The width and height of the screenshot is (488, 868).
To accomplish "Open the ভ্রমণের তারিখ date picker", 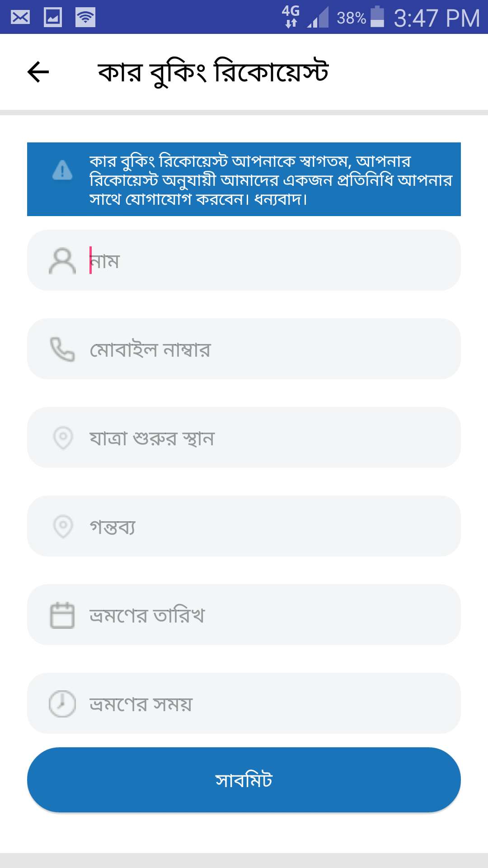I will 271,615.
